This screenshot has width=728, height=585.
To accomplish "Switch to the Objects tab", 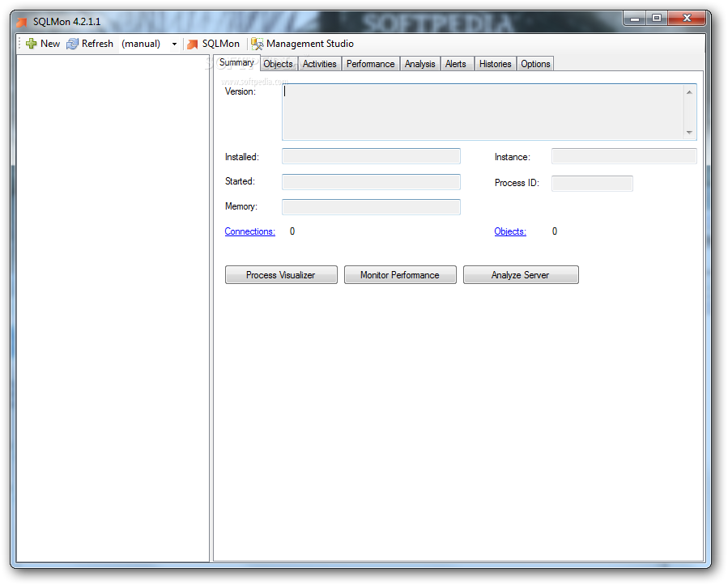I will (x=278, y=64).
